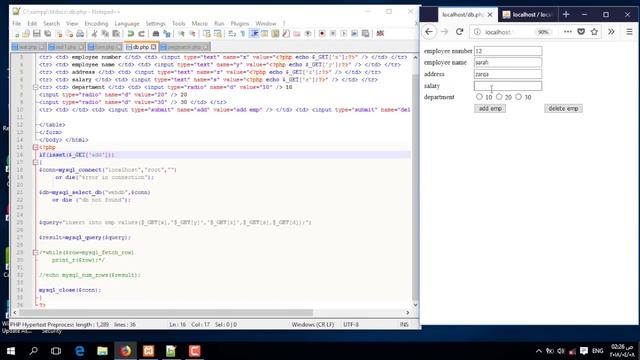Click the Playback macro icon

click(x=344, y=33)
